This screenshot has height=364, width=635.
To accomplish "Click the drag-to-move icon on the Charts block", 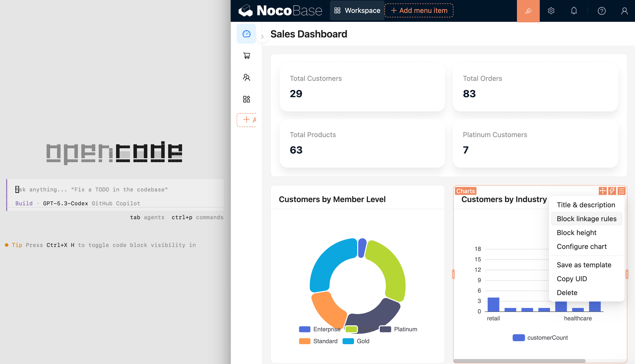I will (x=603, y=191).
